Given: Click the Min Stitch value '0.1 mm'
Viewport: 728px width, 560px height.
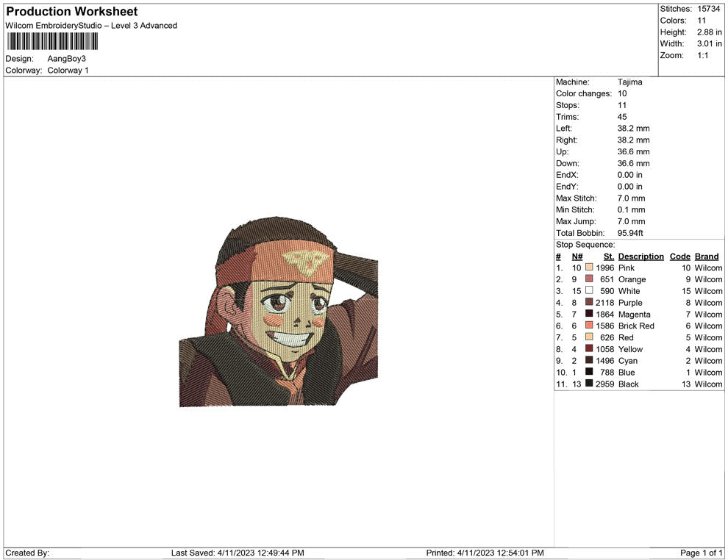Looking at the screenshot, I should point(632,209).
